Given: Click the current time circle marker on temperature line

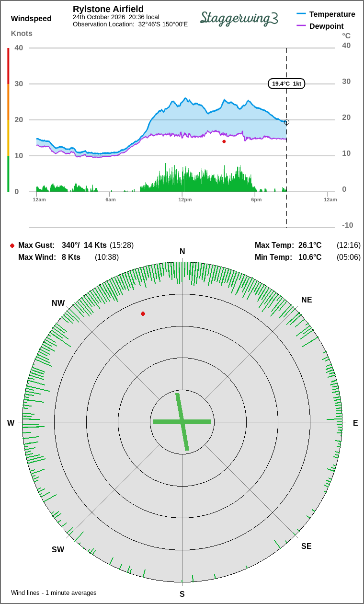Looking at the screenshot, I should (x=286, y=122).
